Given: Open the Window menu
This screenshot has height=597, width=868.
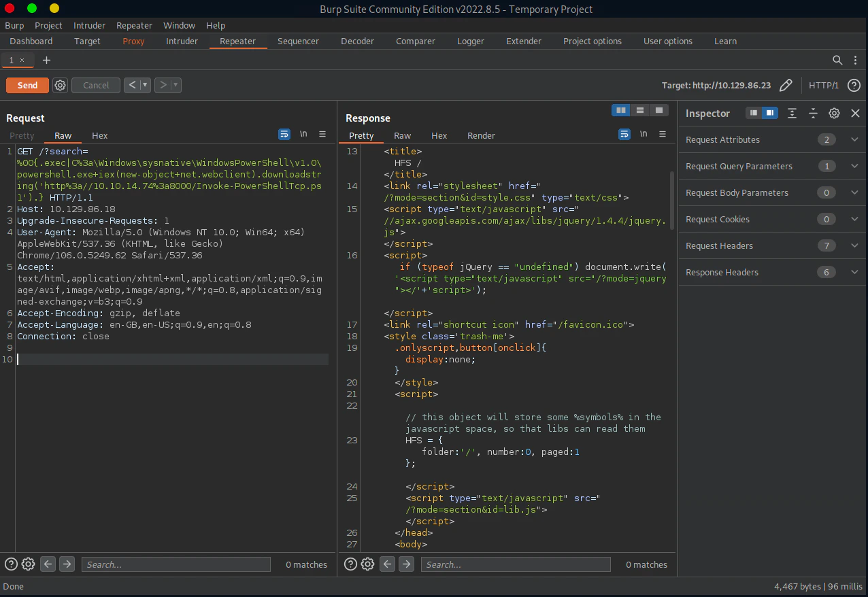Looking at the screenshot, I should click(179, 25).
